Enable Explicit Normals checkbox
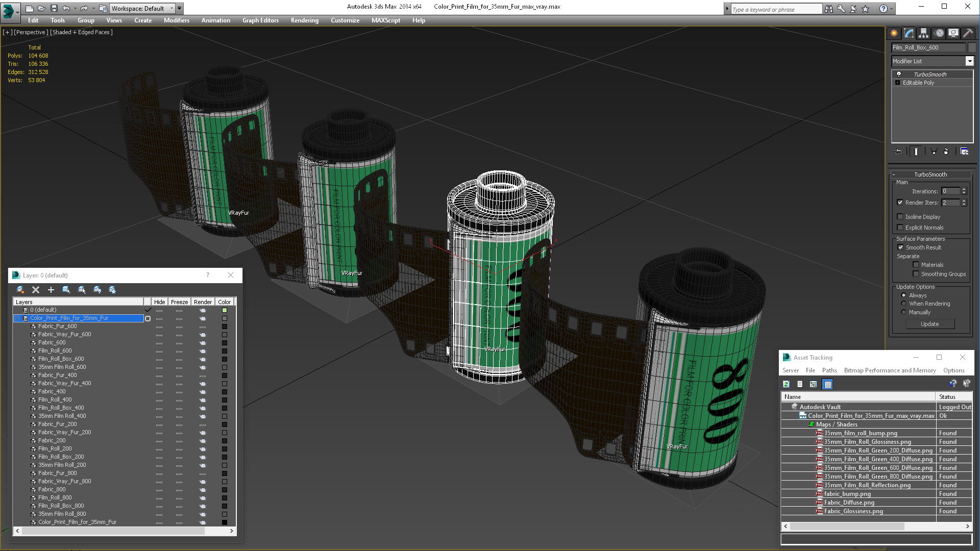The image size is (980, 551). 900,228
